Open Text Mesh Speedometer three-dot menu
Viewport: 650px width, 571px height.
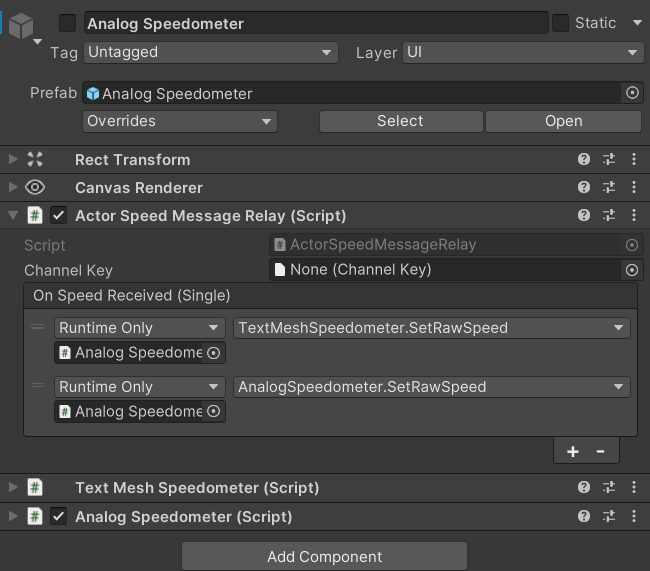(x=634, y=487)
